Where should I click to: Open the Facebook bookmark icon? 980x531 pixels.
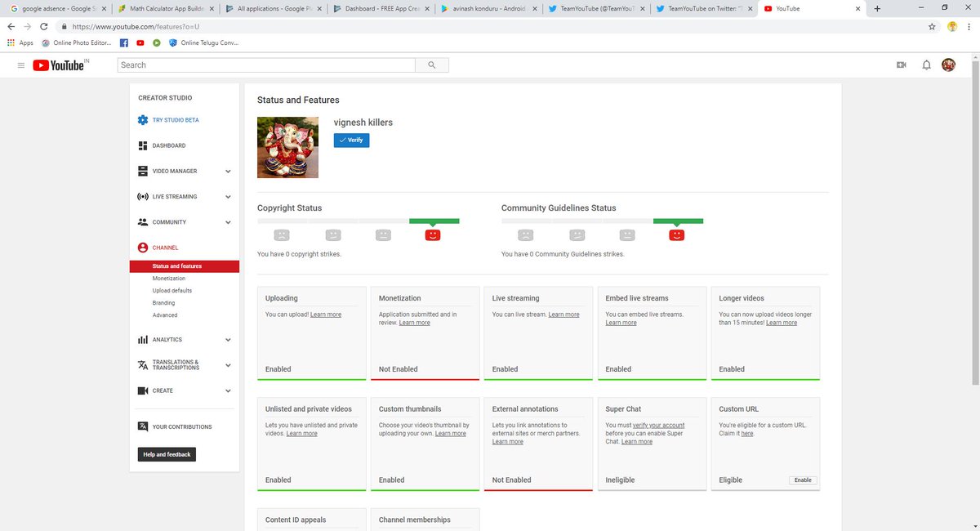point(124,42)
